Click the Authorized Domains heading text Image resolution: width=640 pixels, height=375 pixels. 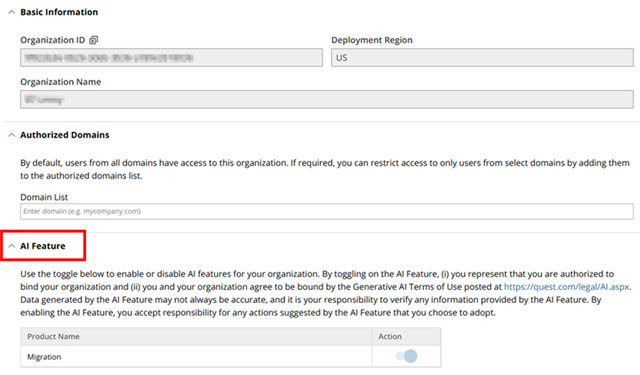point(65,135)
